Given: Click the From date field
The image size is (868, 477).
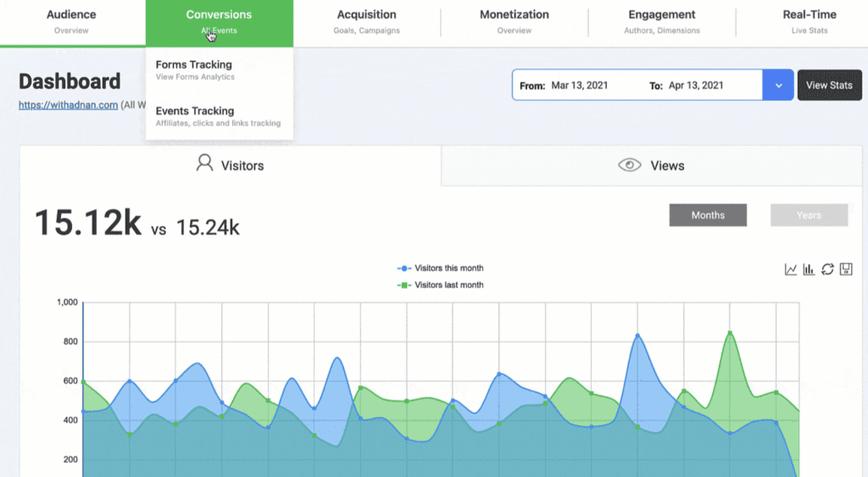Looking at the screenshot, I should 580,86.
